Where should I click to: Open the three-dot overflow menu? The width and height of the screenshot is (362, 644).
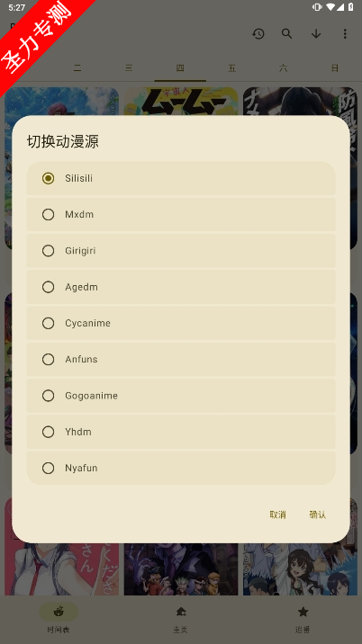345,33
